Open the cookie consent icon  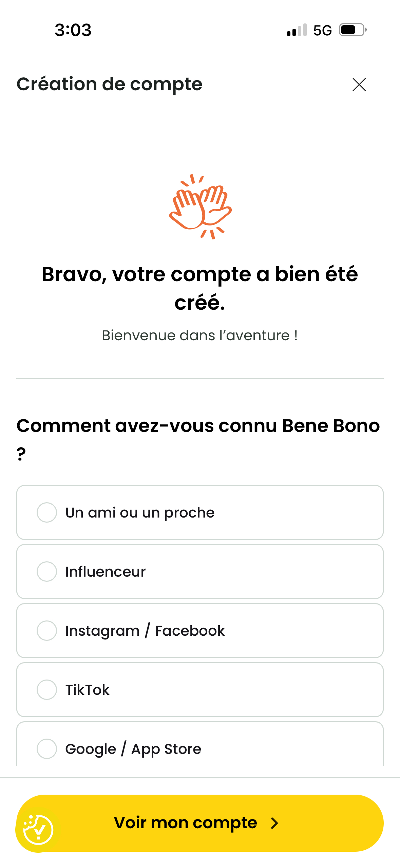(x=38, y=830)
